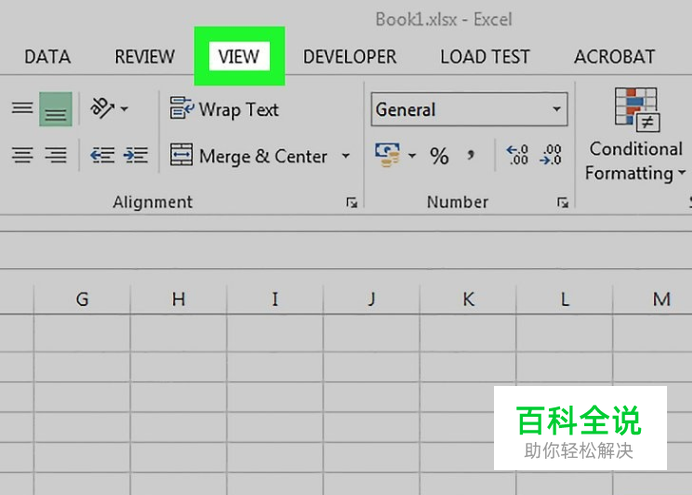Screen dimensions: 692x495
Task: Select column J header
Action: coord(372,299)
